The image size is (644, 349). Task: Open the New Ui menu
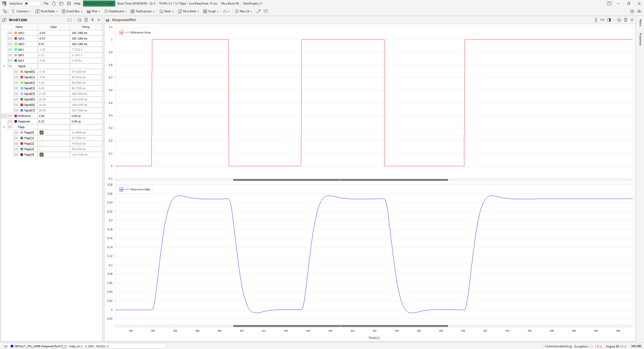tap(244, 11)
